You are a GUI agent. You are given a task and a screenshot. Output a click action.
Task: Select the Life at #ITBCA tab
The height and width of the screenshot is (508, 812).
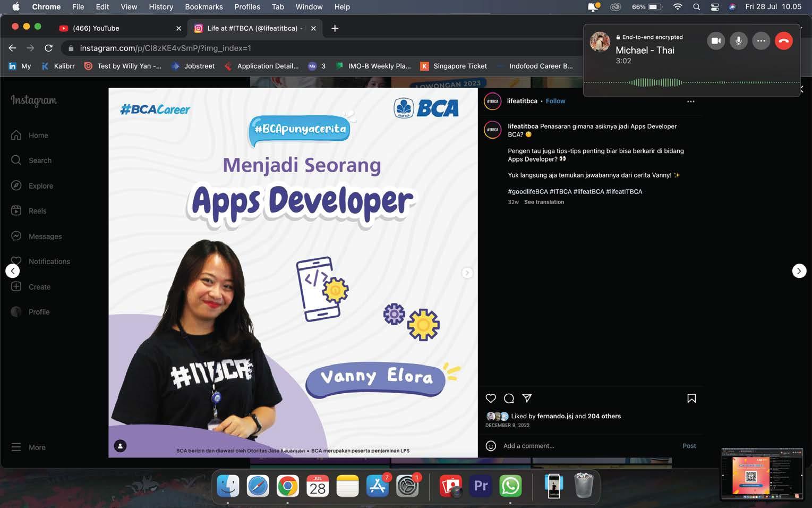[x=255, y=28]
